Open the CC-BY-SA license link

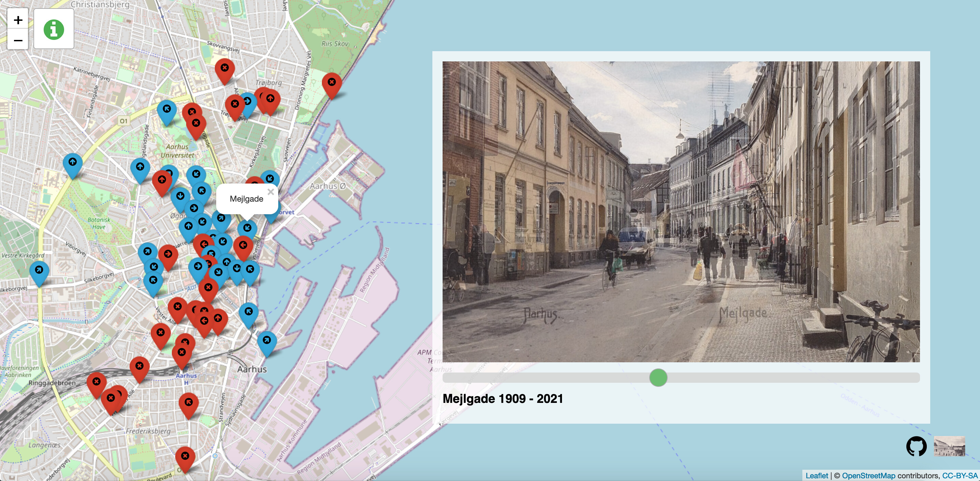click(960, 476)
